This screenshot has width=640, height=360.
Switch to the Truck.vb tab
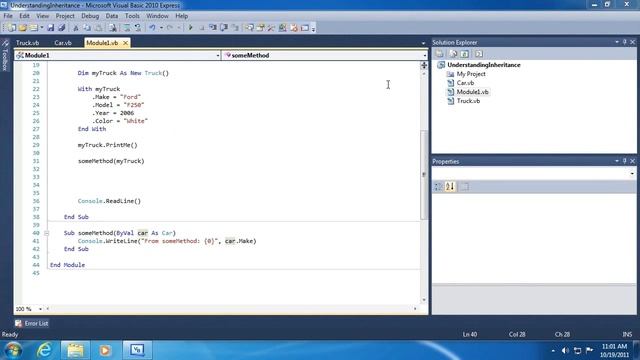coord(27,43)
